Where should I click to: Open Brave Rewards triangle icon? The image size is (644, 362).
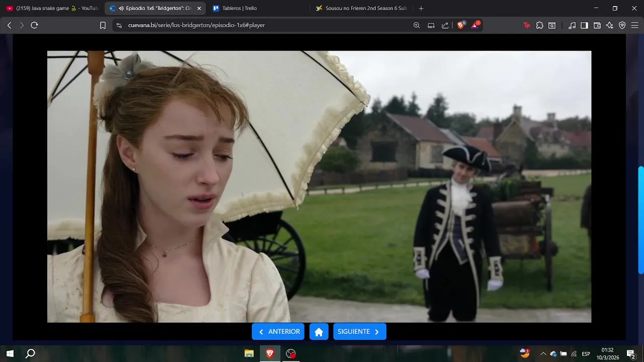click(475, 25)
